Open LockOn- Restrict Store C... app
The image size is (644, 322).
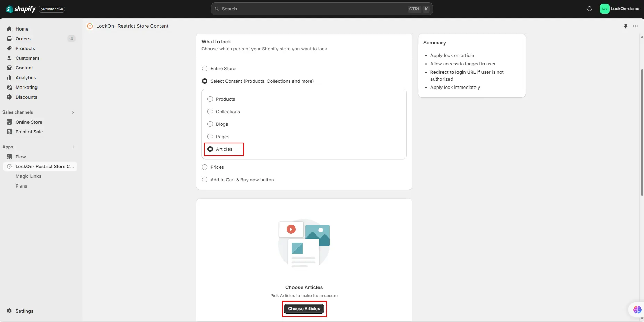point(40,166)
